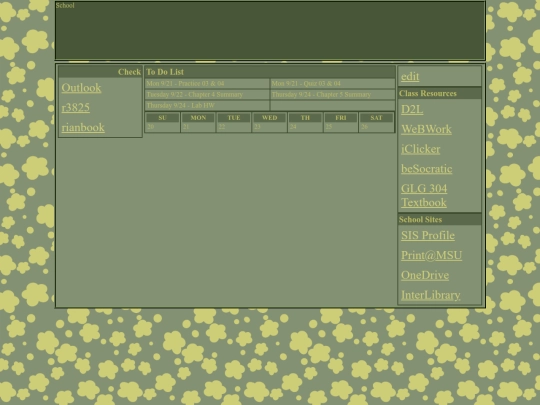The image size is (540, 405).
Task: Open the SIS Profile link
Action: click(x=428, y=236)
